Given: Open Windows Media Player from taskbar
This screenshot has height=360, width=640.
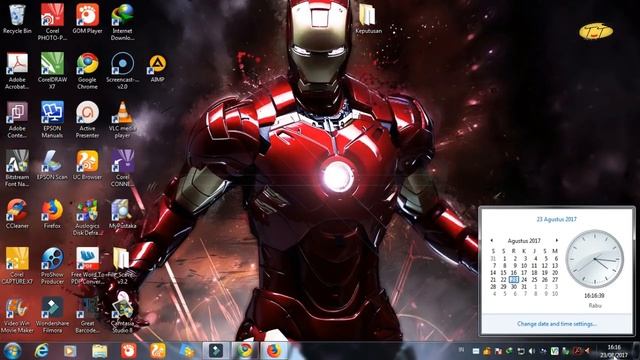Looking at the screenshot, I should 70,351.
